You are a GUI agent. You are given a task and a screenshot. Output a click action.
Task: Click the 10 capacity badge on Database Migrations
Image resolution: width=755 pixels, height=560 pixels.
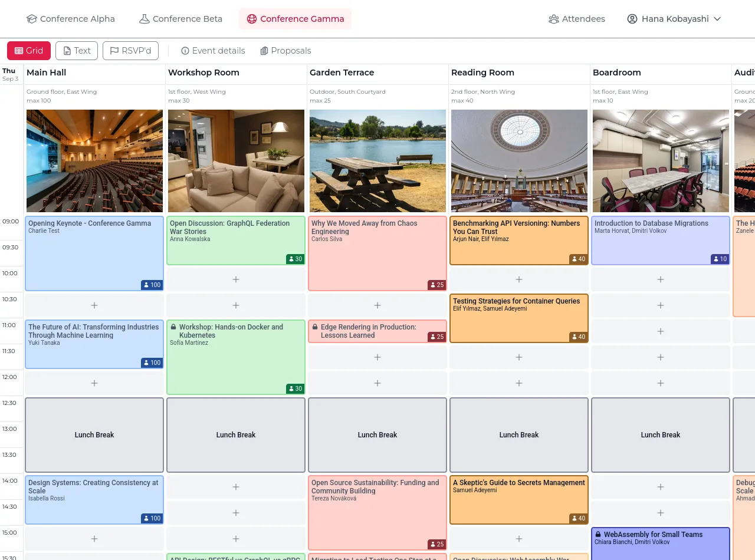[x=720, y=259]
